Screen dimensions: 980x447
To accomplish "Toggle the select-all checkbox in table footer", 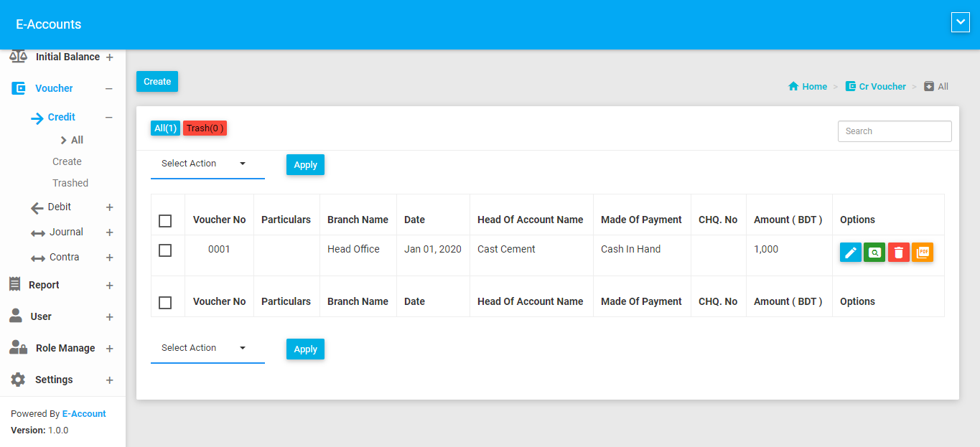I will [165, 302].
